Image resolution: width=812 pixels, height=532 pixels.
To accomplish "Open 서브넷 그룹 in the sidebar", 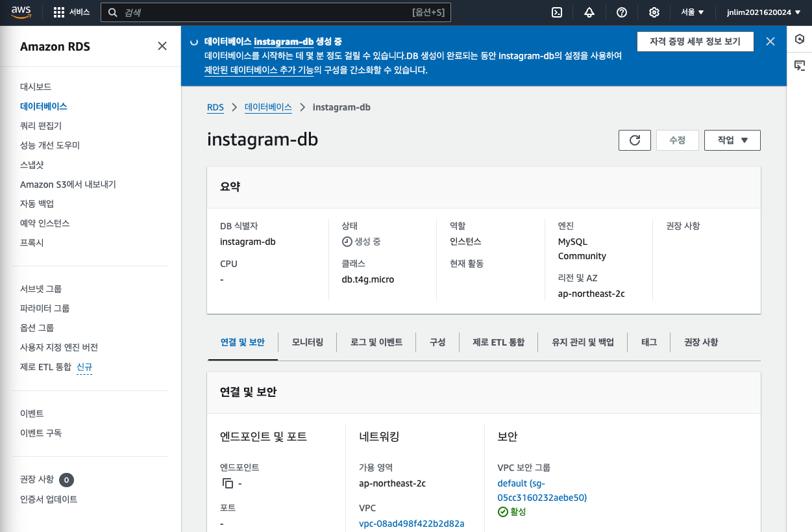I will point(41,289).
